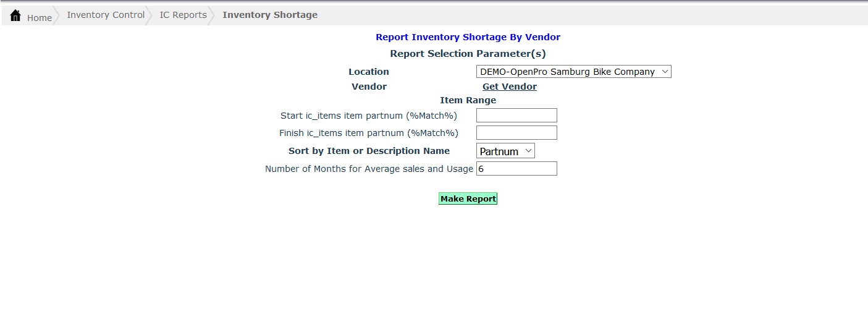Click the Get Vendor link
The width and height of the screenshot is (868, 324).
(509, 87)
